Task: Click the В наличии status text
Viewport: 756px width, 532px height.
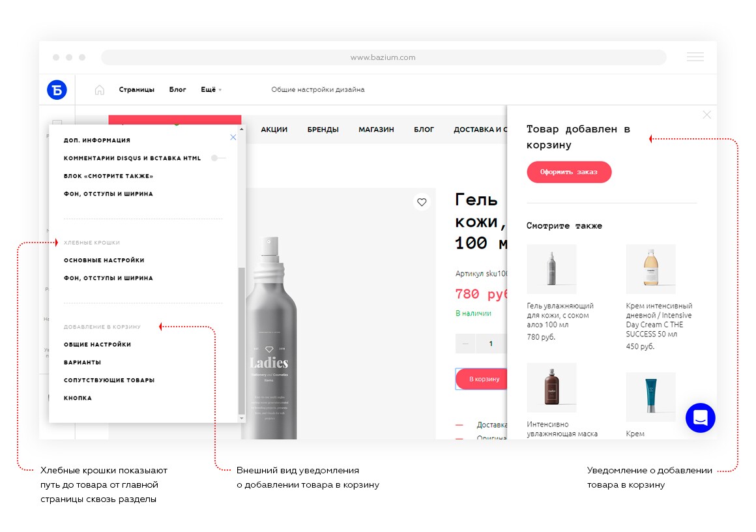Action: tap(473, 313)
